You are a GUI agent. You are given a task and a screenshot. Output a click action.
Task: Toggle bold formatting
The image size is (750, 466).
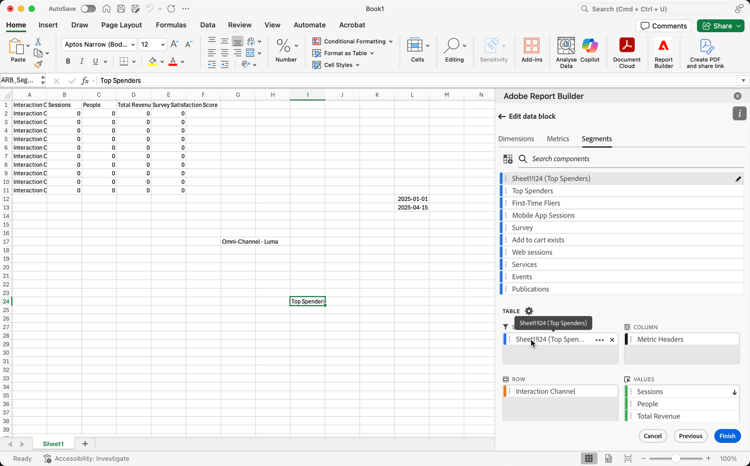click(x=68, y=61)
